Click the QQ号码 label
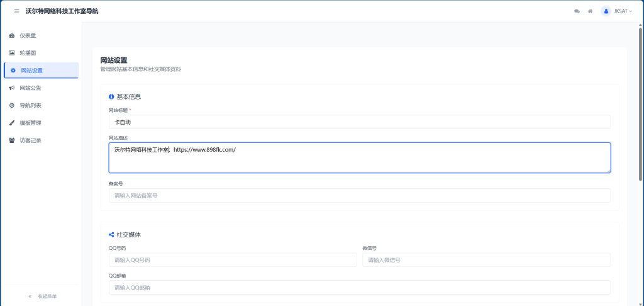Viewport: 644px width, 306px height. coord(117,248)
